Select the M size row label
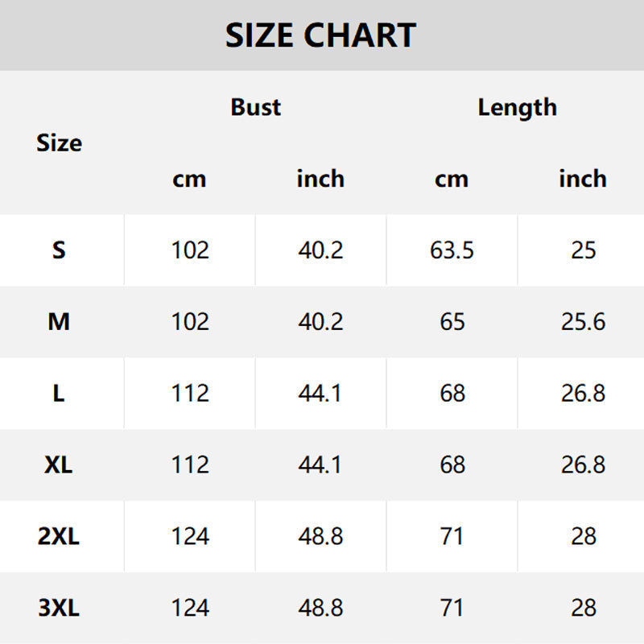Viewport: 644px width, 644px height. coord(59,322)
